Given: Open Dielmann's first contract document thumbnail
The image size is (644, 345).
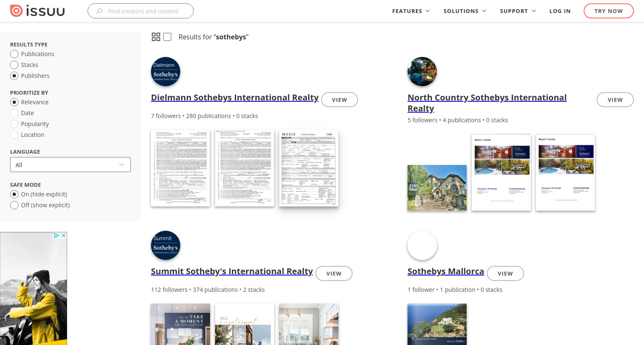Looking at the screenshot, I should [x=180, y=168].
